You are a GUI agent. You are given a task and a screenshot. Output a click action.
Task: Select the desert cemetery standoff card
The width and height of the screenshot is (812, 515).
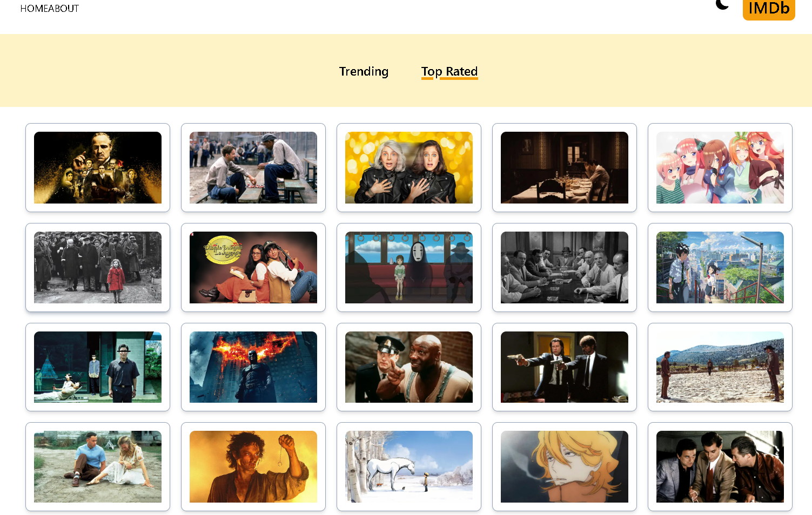tap(720, 367)
